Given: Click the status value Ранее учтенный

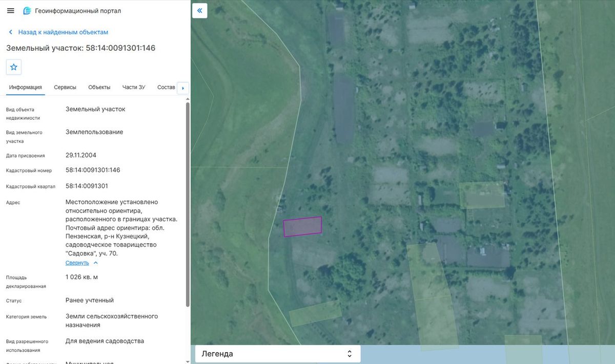Looking at the screenshot, I should 90,301.
